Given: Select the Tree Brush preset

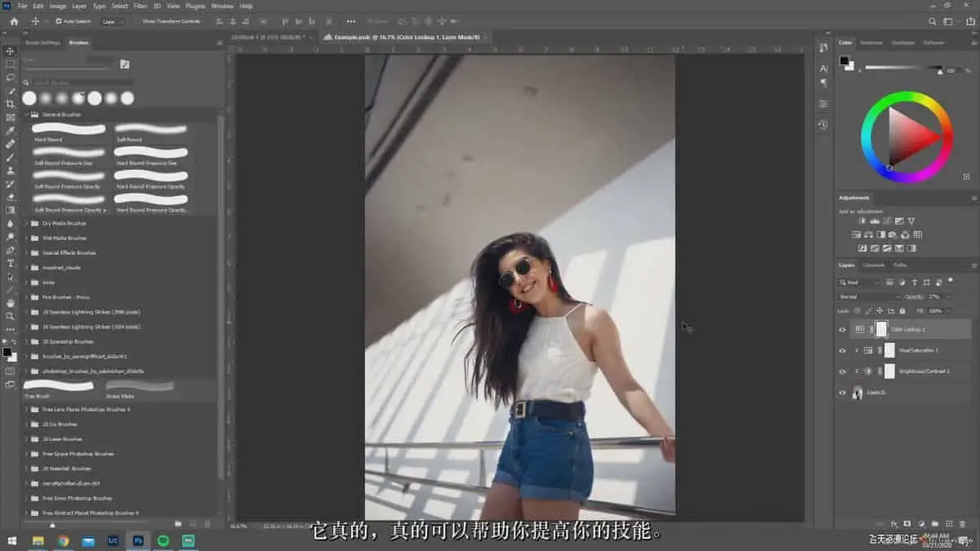Looking at the screenshot, I should coord(59,389).
